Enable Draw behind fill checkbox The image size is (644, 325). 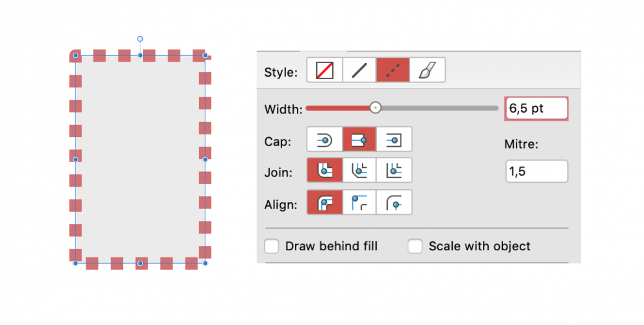(272, 246)
